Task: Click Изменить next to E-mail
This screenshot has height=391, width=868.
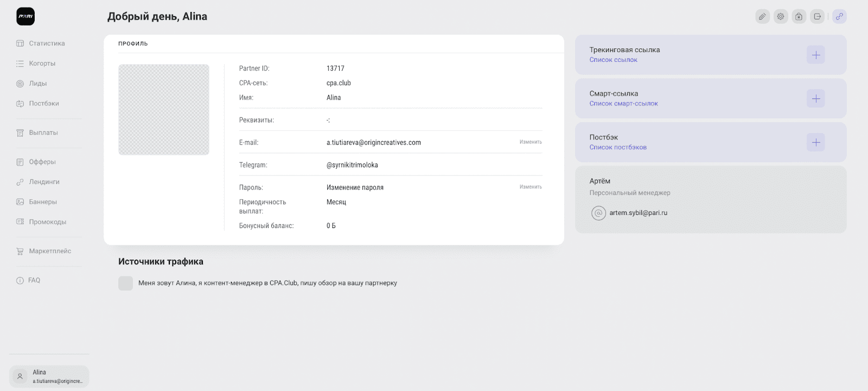Action: click(x=530, y=142)
